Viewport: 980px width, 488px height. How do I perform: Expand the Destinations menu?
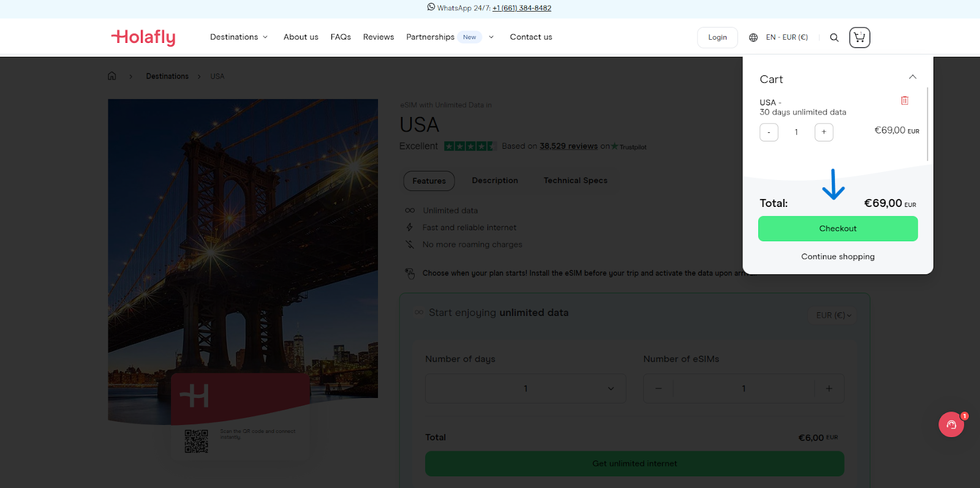(x=239, y=37)
